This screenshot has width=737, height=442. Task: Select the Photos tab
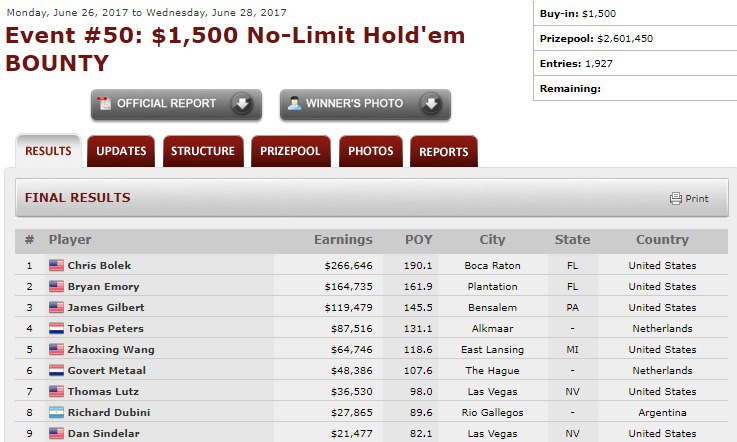[x=370, y=152]
